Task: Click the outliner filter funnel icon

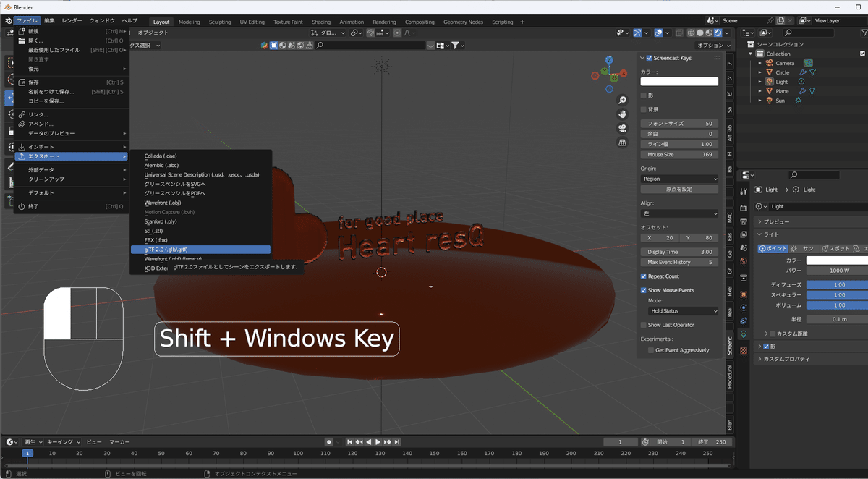Action: [864, 33]
